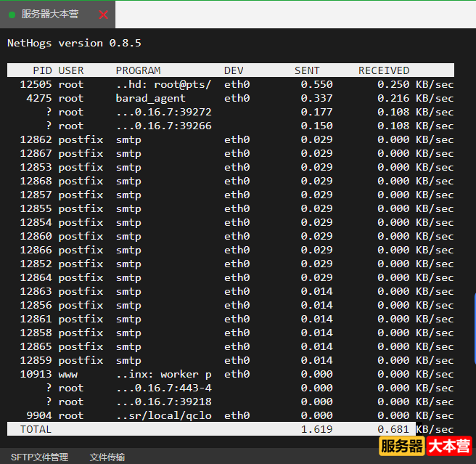Click the ...0.16.7:39218 connection entry

pos(164,402)
